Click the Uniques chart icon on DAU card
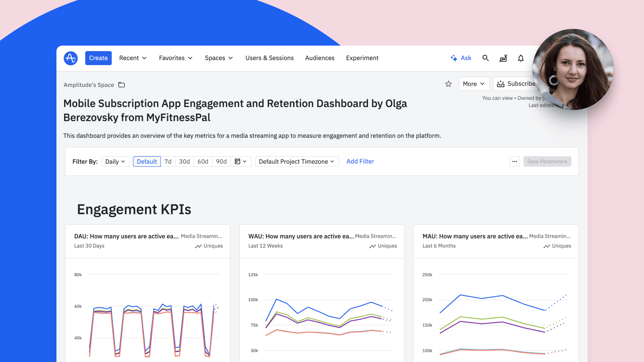This screenshot has width=644, height=362. point(198,246)
